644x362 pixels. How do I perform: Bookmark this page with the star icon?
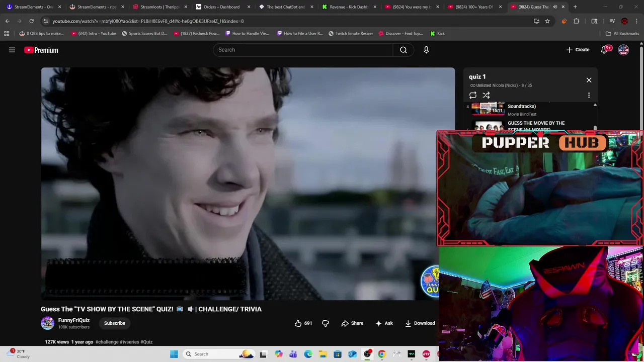click(x=547, y=21)
